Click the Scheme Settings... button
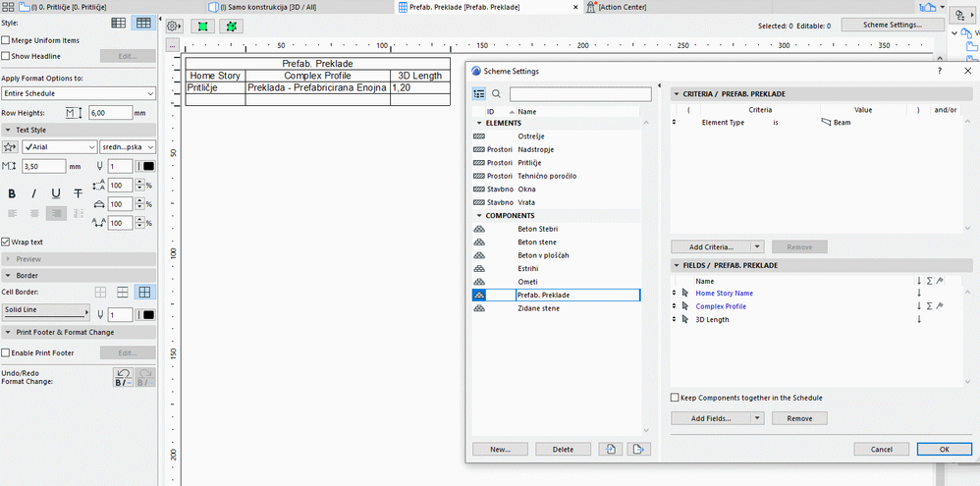This screenshot has height=486, width=980. tap(893, 25)
